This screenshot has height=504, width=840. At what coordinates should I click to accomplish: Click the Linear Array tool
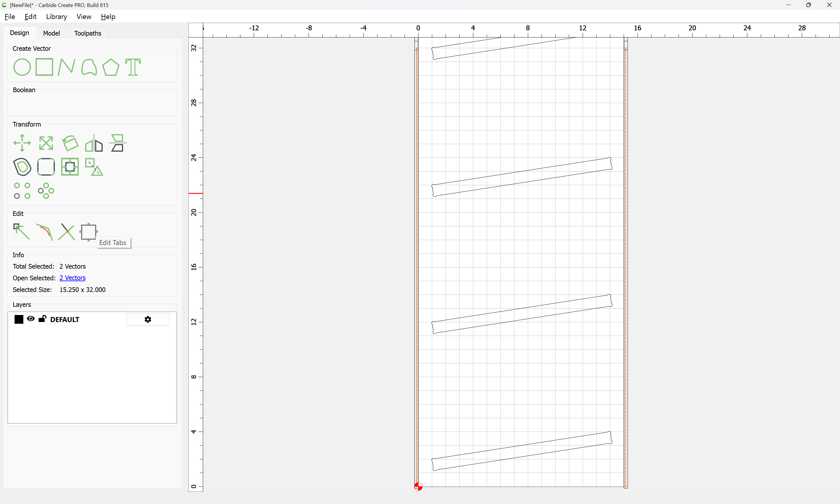coord(22,190)
